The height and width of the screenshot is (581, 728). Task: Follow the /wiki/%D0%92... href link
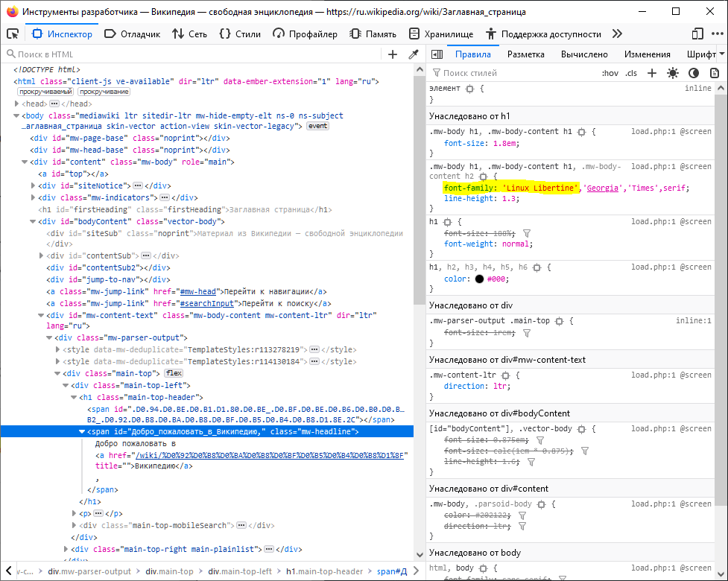pos(270,456)
